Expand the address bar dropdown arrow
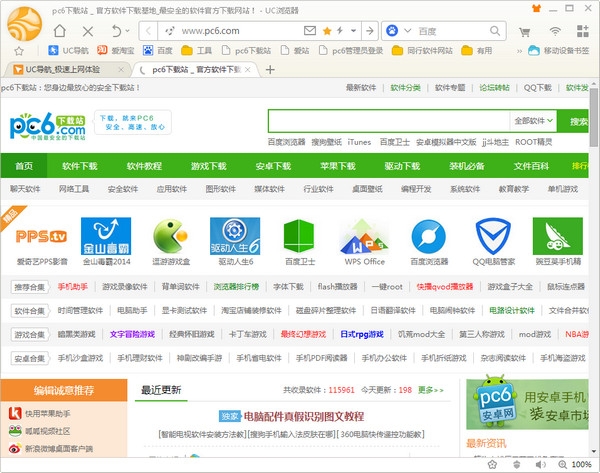The height and width of the screenshot is (473, 600). (353, 31)
